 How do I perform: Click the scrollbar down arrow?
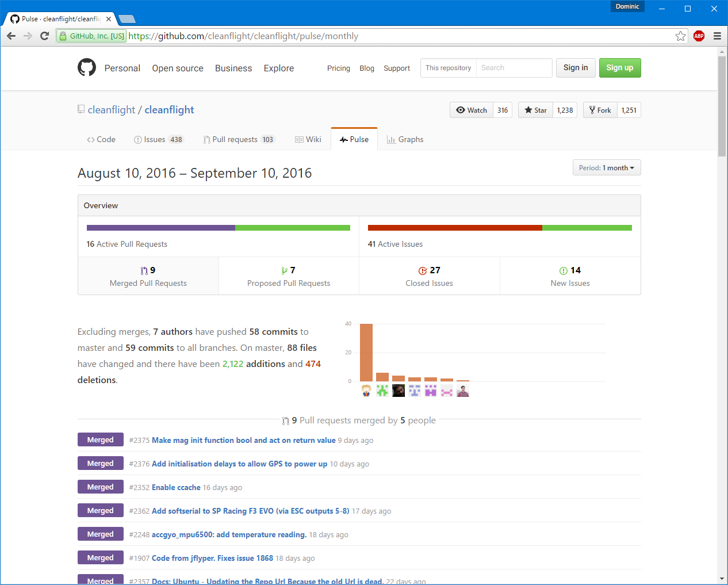(722, 579)
